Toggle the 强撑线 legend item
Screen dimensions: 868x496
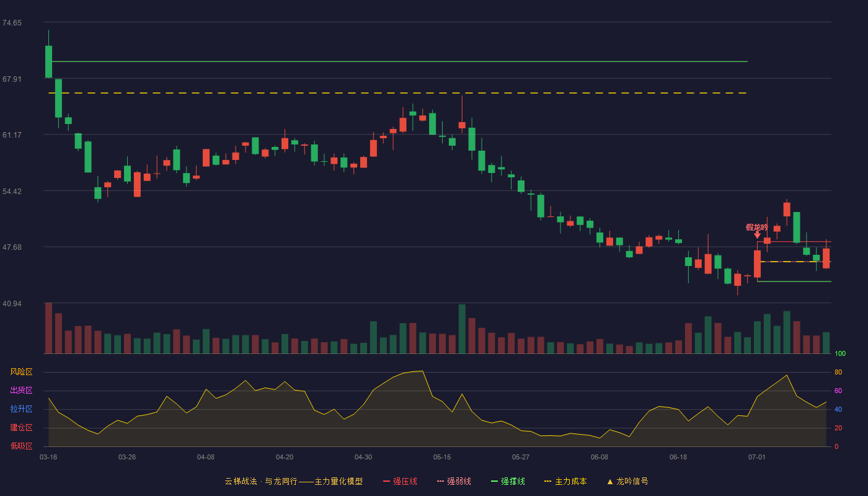pos(508,481)
